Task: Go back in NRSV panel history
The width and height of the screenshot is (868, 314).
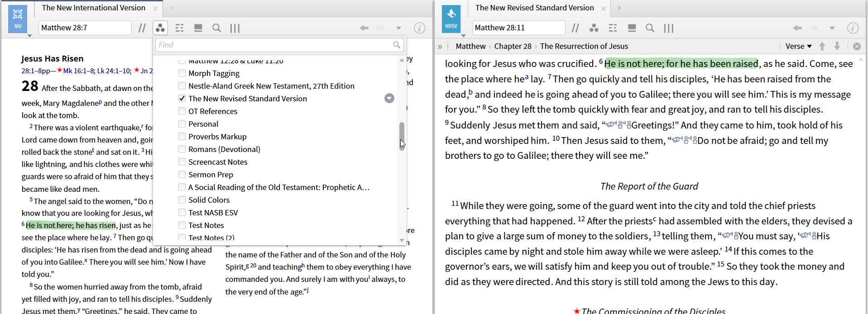Action: point(797,28)
